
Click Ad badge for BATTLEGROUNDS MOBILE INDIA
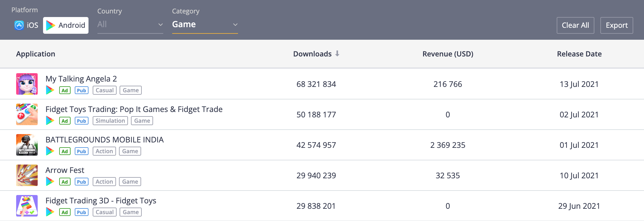65,151
